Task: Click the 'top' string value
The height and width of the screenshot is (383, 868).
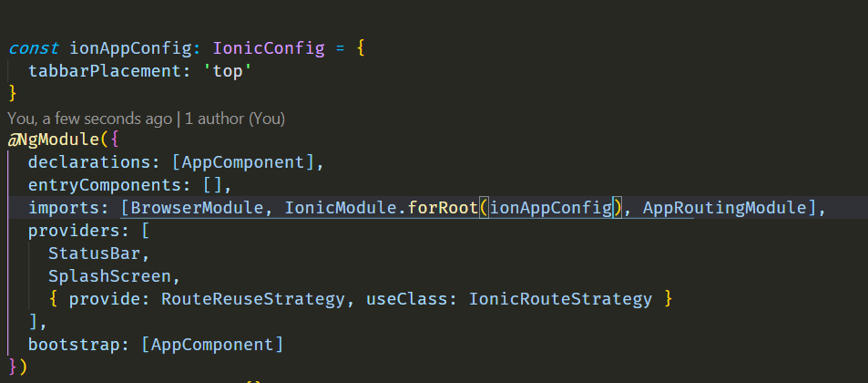Action: (229, 71)
